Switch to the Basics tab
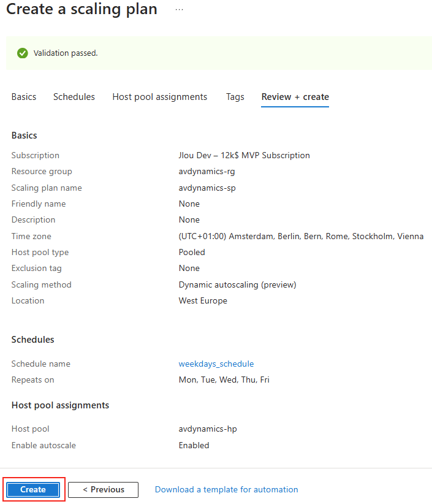Image resolution: width=432 pixels, height=504 pixels. point(24,97)
